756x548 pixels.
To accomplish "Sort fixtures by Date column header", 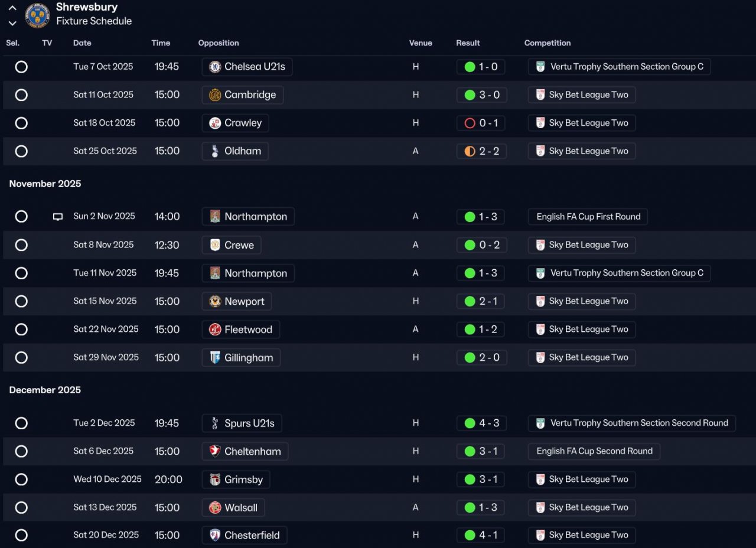I will tap(82, 43).
